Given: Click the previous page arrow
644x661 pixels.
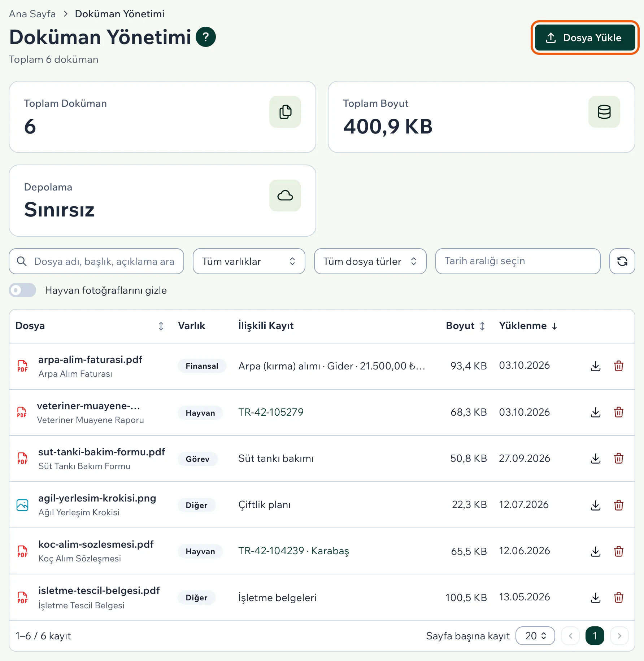Looking at the screenshot, I should click(570, 636).
